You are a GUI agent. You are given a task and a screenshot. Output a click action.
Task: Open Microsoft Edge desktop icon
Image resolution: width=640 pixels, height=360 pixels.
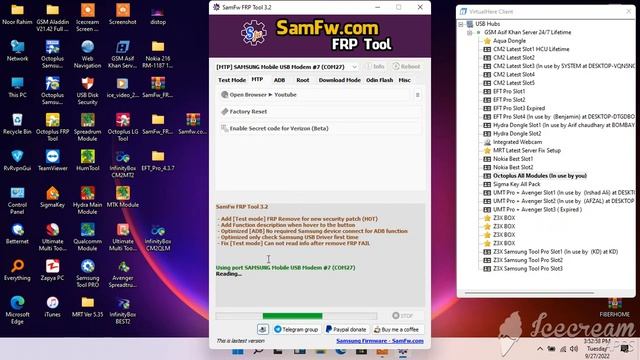tap(17, 310)
